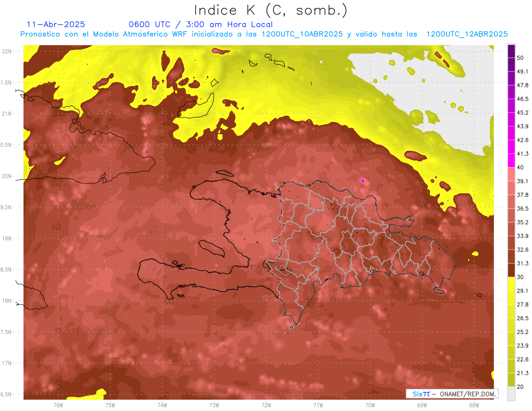
Task: Click the '50' value on the color scale
Action: [520, 58]
